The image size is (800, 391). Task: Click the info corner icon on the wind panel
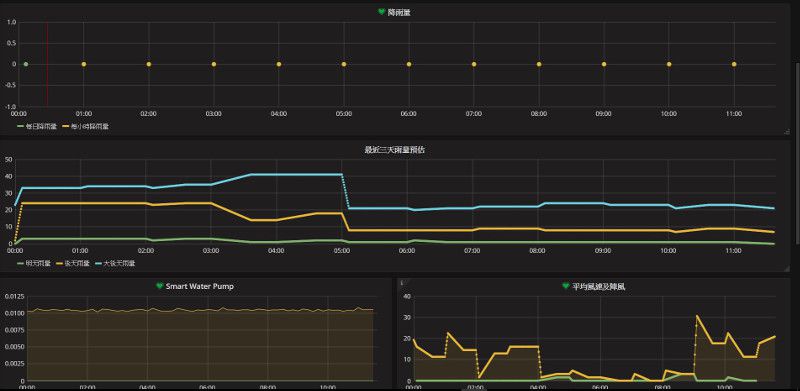pos(402,282)
